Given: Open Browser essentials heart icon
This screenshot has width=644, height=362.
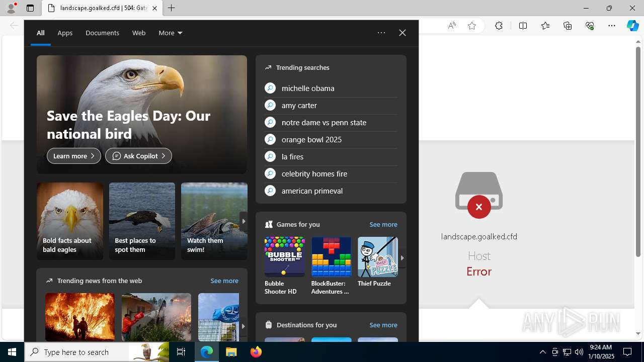Looking at the screenshot, I should click(x=590, y=26).
